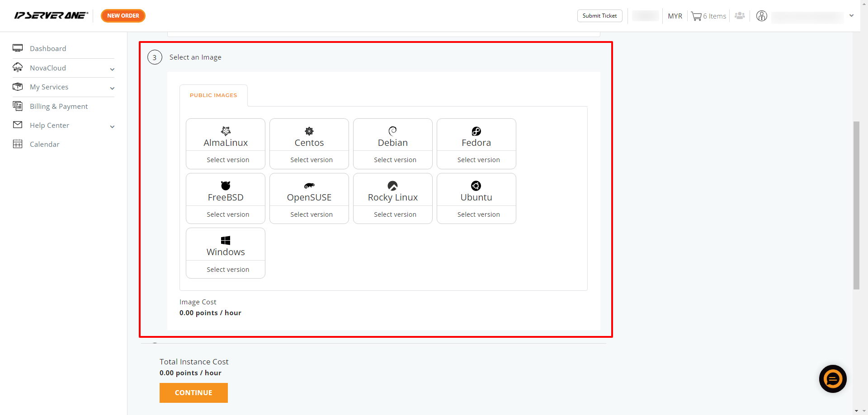Viewport: 868px width, 415px height.
Task: Click the Rocky Linux image name
Action: 393,197
